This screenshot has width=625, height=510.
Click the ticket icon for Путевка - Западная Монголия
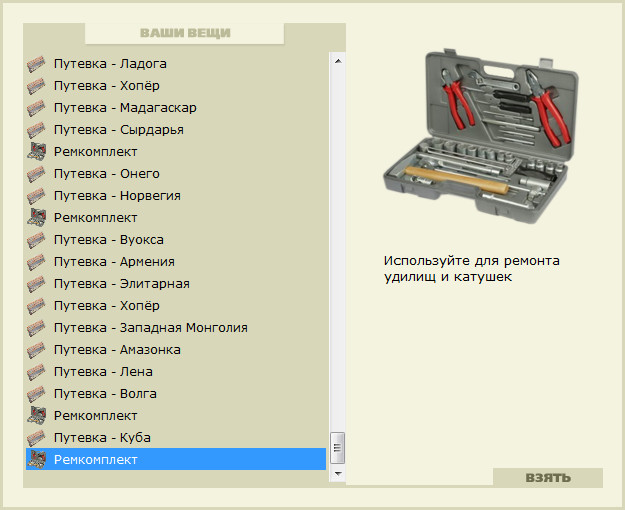[36, 328]
